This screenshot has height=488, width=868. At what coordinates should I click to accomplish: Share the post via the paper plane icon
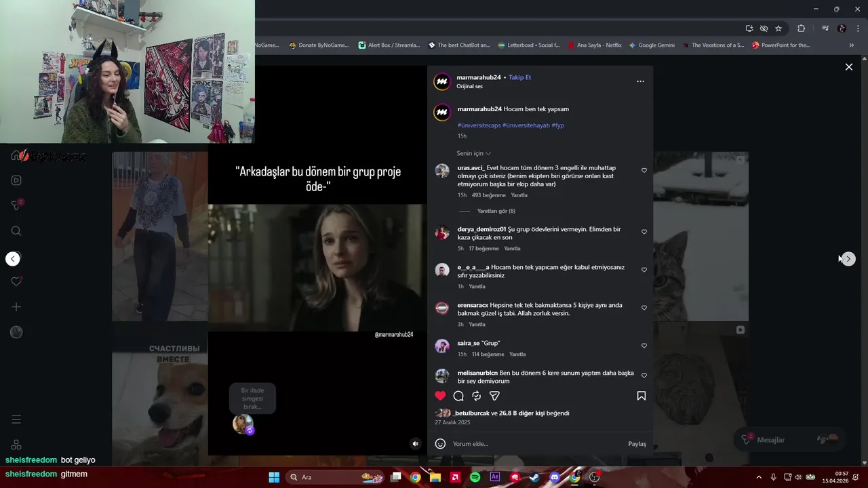494,396
